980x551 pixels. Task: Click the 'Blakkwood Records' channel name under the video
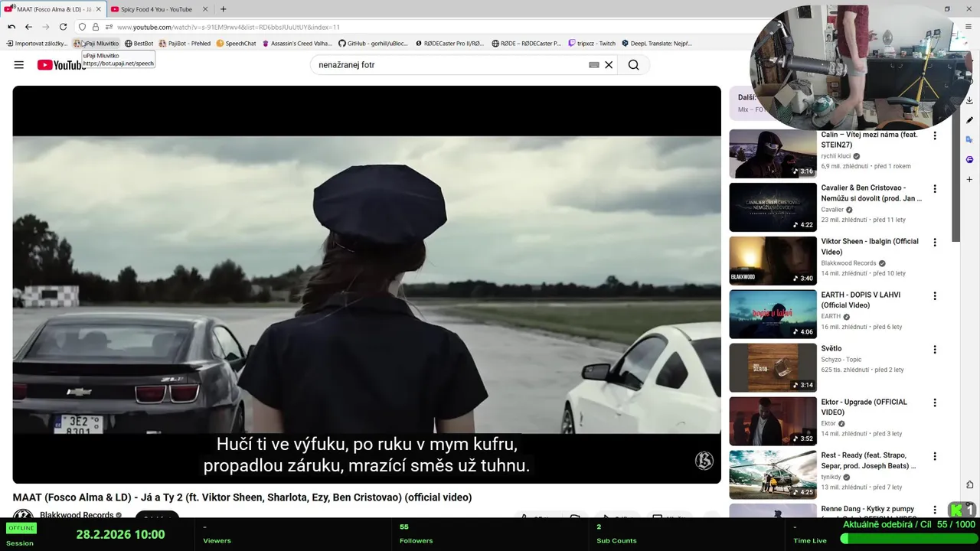[x=77, y=515]
